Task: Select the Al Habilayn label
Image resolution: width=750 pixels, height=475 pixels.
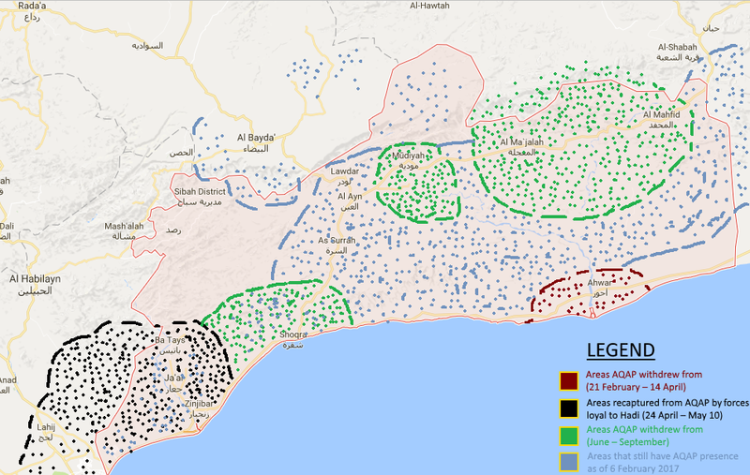Action: click(x=35, y=278)
